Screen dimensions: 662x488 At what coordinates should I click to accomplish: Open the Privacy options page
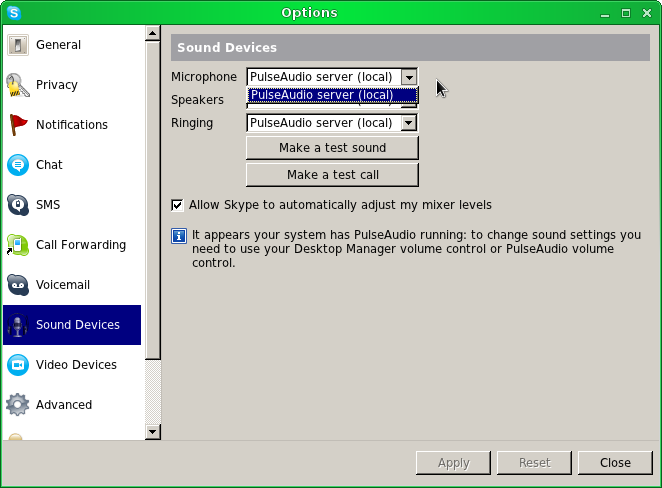click(x=72, y=85)
